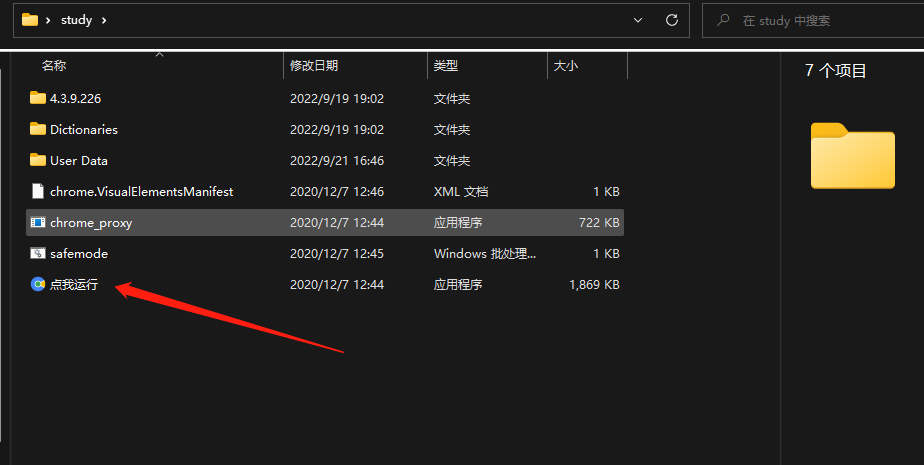The width and height of the screenshot is (924, 465).
Task: Click the 722 KB size cell
Action: pos(599,223)
